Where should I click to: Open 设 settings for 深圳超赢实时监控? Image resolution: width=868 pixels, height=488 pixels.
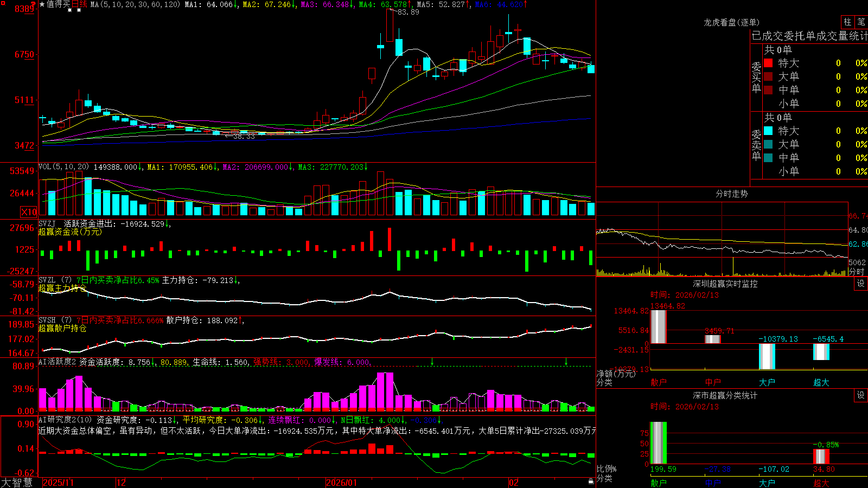861,284
